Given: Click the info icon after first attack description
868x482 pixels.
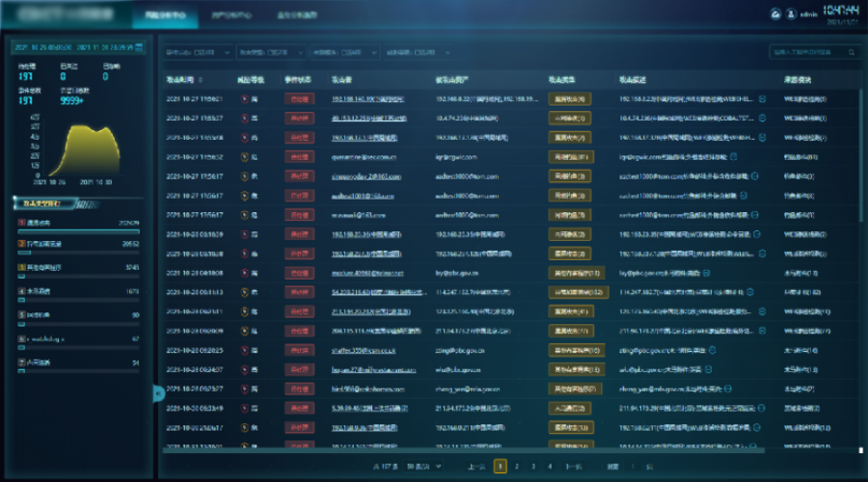Looking at the screenshot, I should (x=762, y=98).
